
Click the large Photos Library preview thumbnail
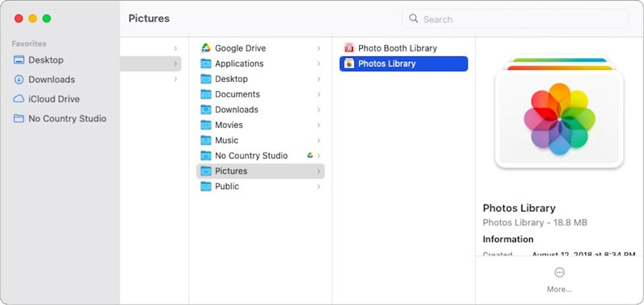click(x=559, y=113)
